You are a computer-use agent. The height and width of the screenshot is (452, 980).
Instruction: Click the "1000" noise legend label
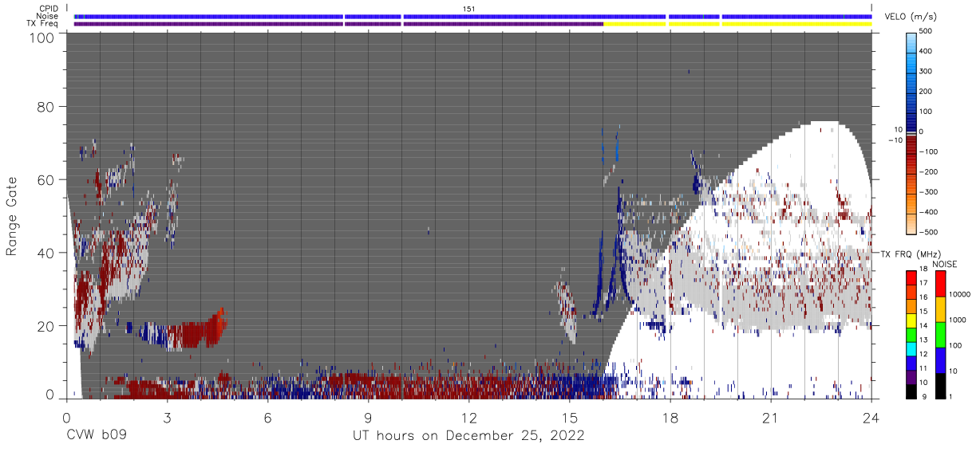957,320
